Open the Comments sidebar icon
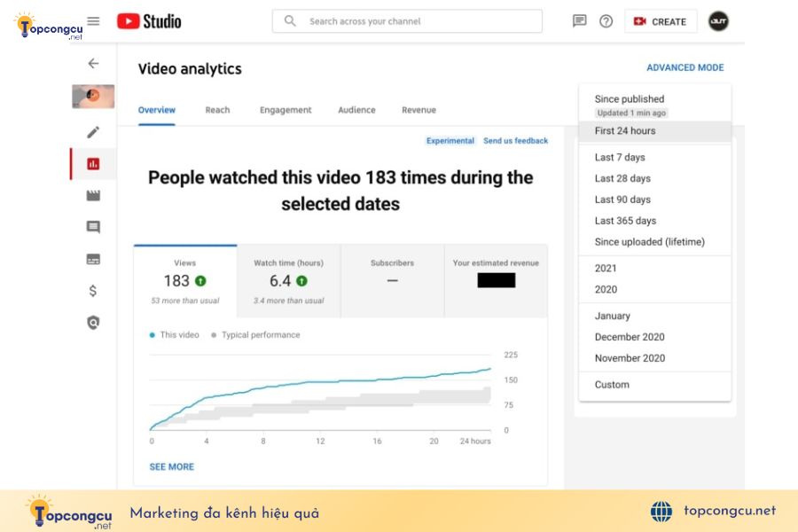The height and width of the screenshot is (532, 798). (x=93, y=227)
